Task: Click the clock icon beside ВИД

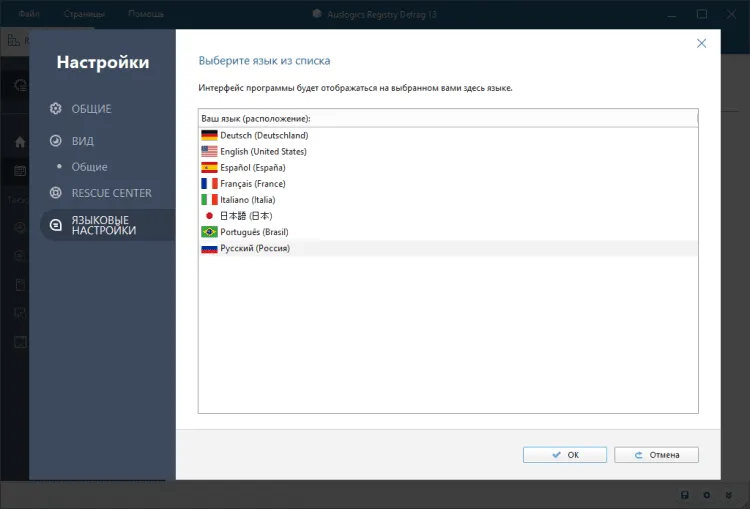Action: coord(56,141)
